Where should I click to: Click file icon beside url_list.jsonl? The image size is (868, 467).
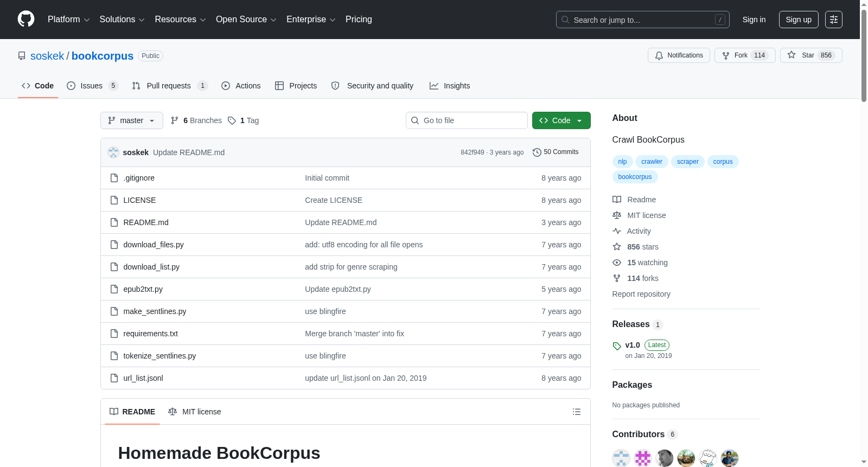coord(114,378)
